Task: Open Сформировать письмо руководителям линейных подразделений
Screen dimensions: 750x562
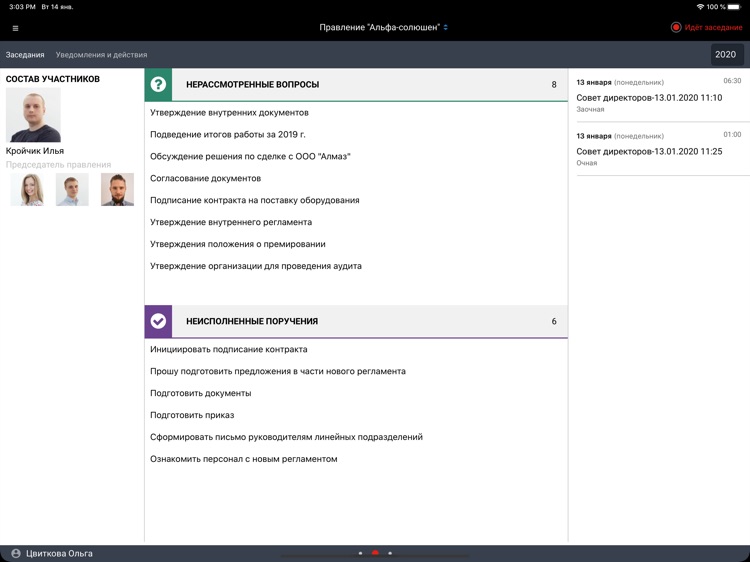Action: (x=287, y=437)
